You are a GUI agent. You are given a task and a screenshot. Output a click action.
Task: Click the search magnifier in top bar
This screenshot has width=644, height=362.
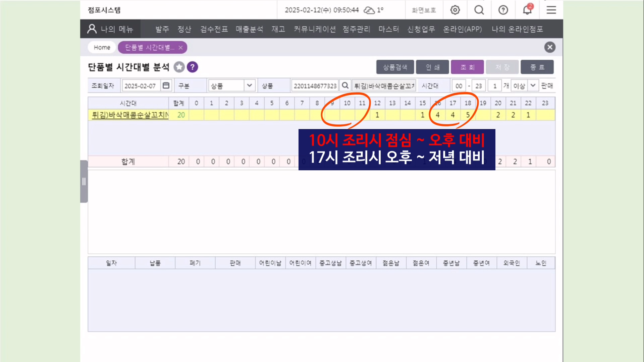pyautogui.click(x=479, y=10)
